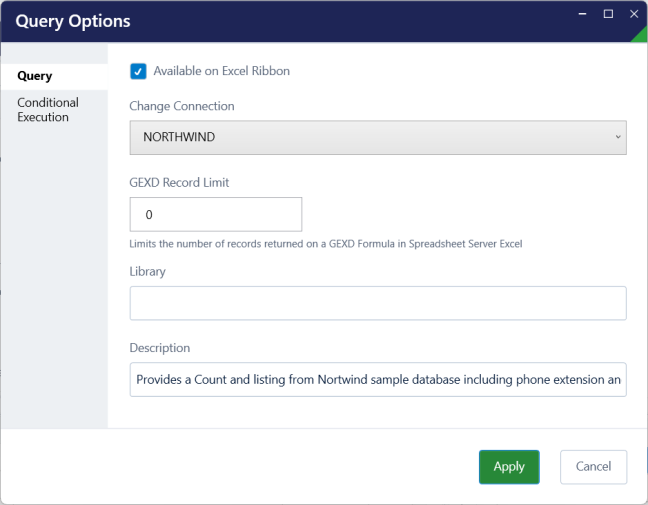
Task: Minimize the Query Options dialog
Action: click(582, 14)
